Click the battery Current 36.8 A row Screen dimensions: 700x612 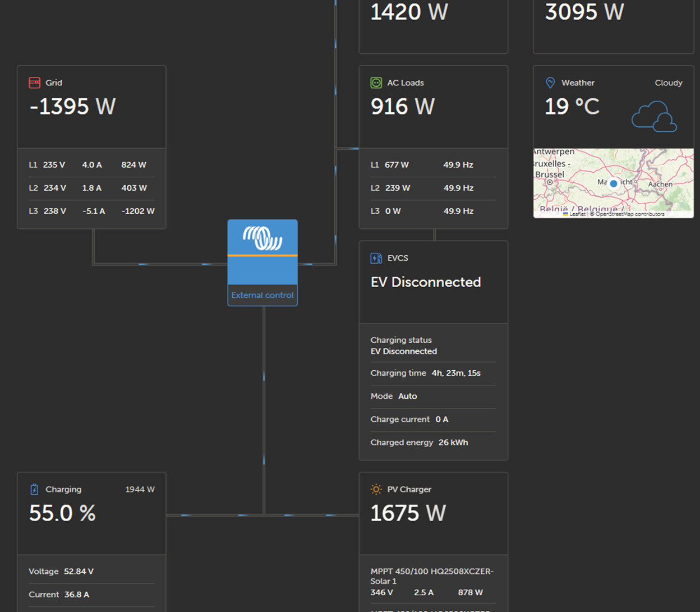91,595
